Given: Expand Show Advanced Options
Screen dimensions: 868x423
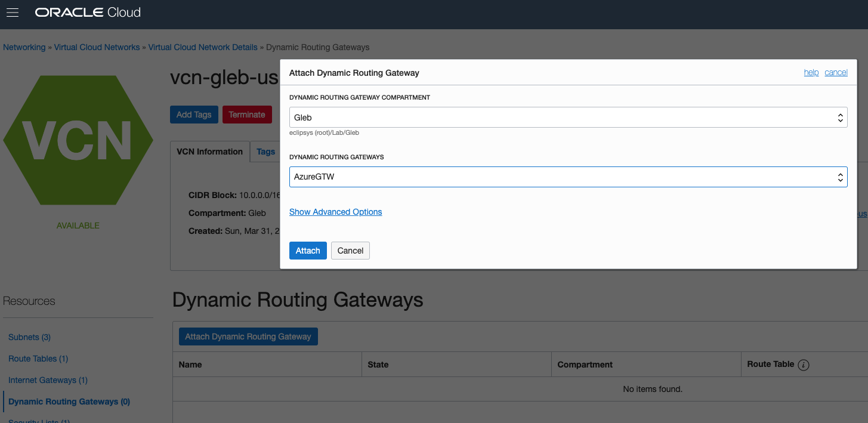Looking at the screenshot, I should coord(335,212).
